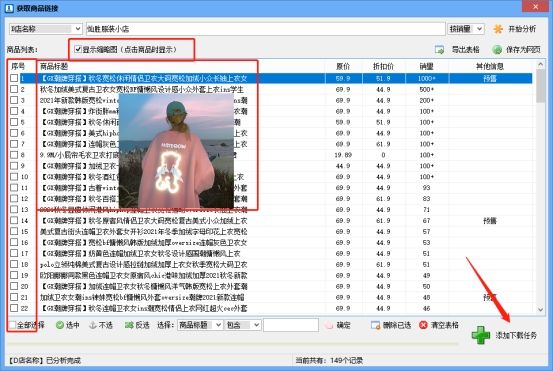Toggle the 全部选择 checkbox
553x371 pixels.
[13, 324]
